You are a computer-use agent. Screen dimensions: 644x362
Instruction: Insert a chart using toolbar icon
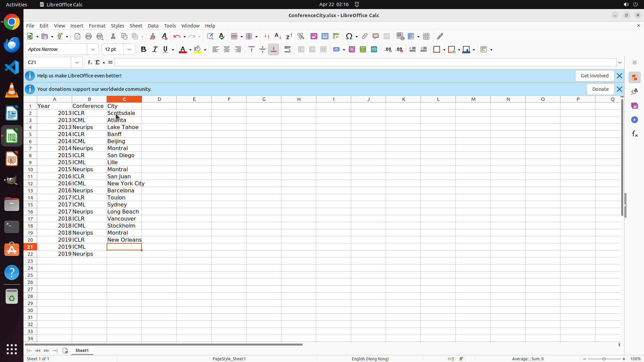(325, 36)
